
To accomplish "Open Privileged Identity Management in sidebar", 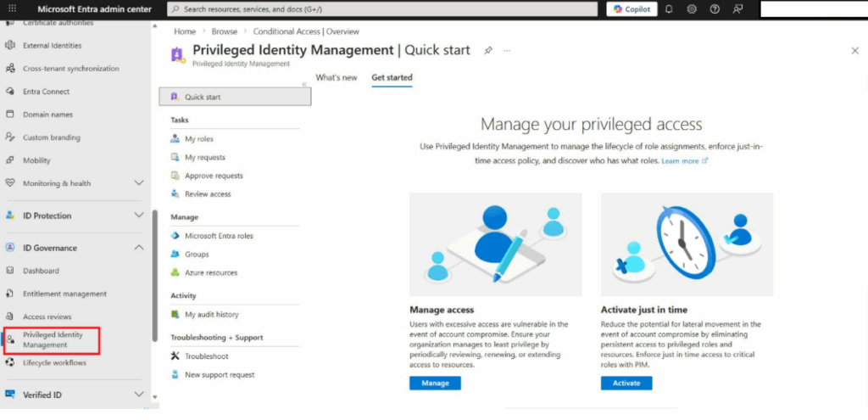I will click(53, 340).
